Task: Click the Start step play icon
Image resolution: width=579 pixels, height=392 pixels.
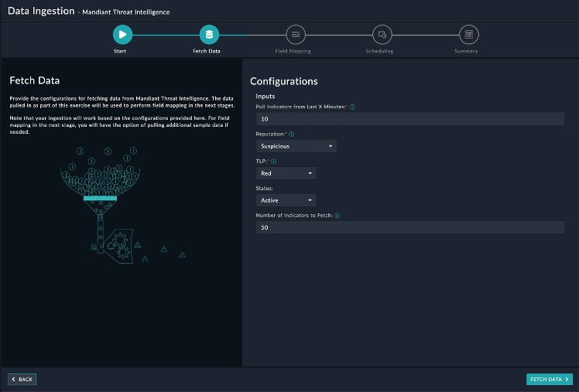Action: click(x=122, y=34)
